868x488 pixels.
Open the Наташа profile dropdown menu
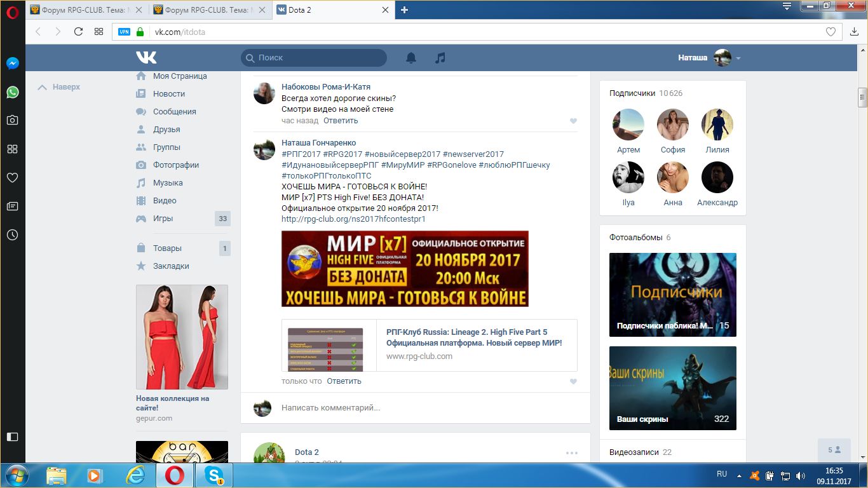coord(738,58)
